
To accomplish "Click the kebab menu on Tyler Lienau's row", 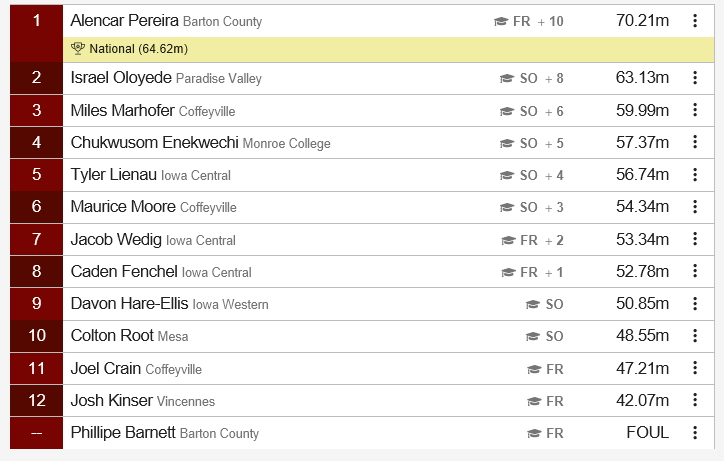I will pyautogui.click(x=695, y=175).
